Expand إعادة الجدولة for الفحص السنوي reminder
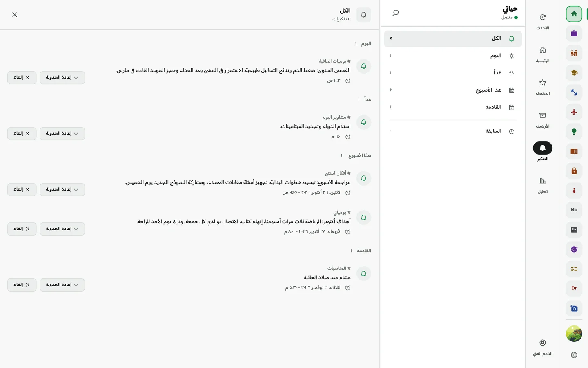This screenshot has width=588, height=368. coord(62,78)
